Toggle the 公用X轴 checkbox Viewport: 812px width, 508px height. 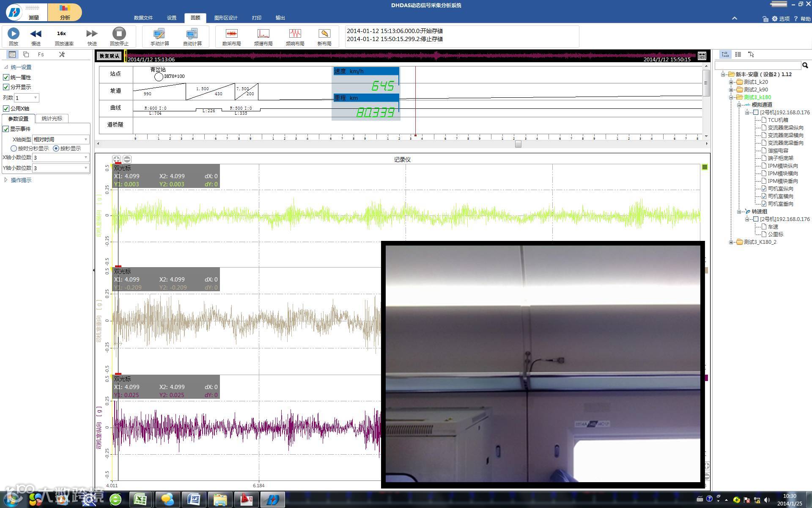point(6,108)
